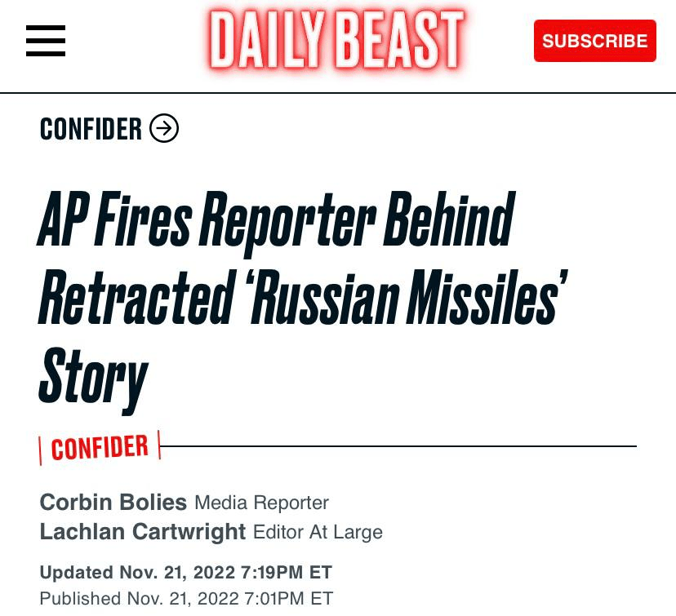
Task: Click the horizontal rule beside Confider tag
Action: tap(398, 446)
